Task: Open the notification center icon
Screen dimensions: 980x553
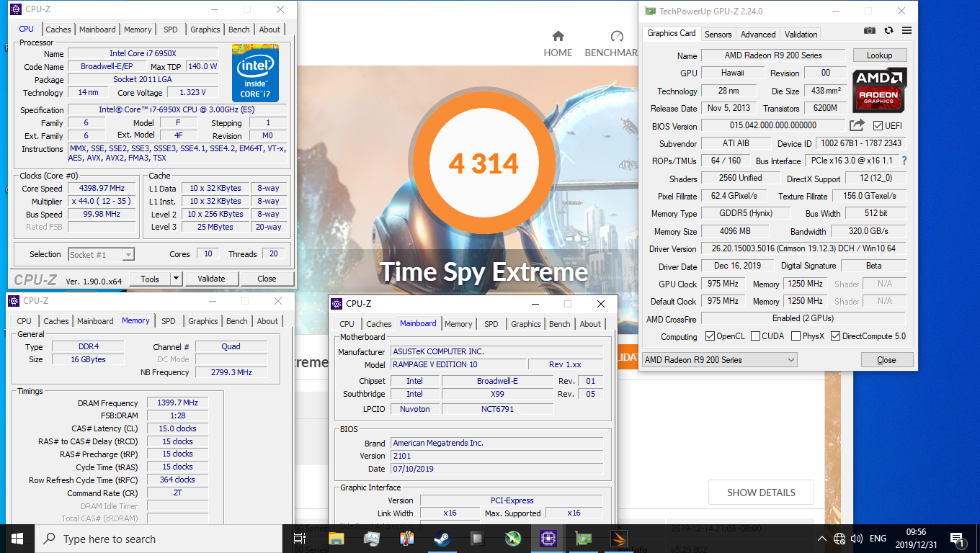Action: tap(958, 539)
